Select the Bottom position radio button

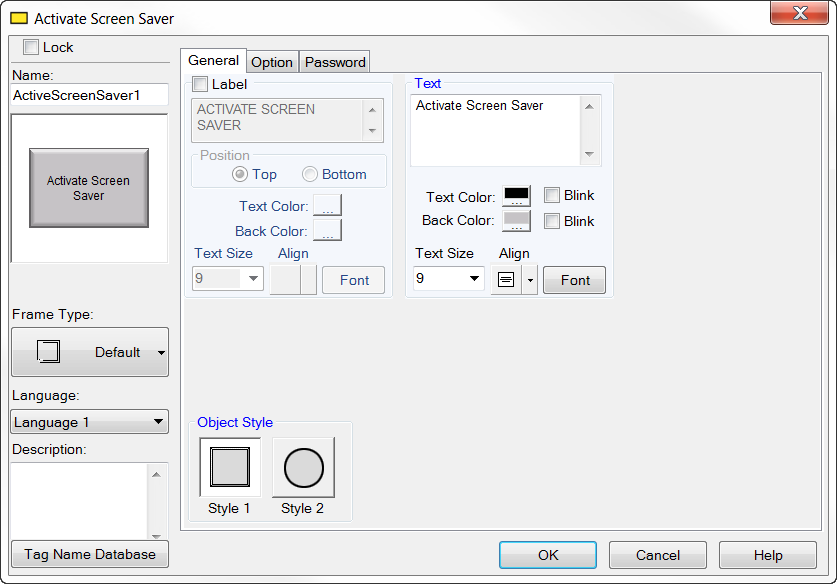click(x=310, y=174)
